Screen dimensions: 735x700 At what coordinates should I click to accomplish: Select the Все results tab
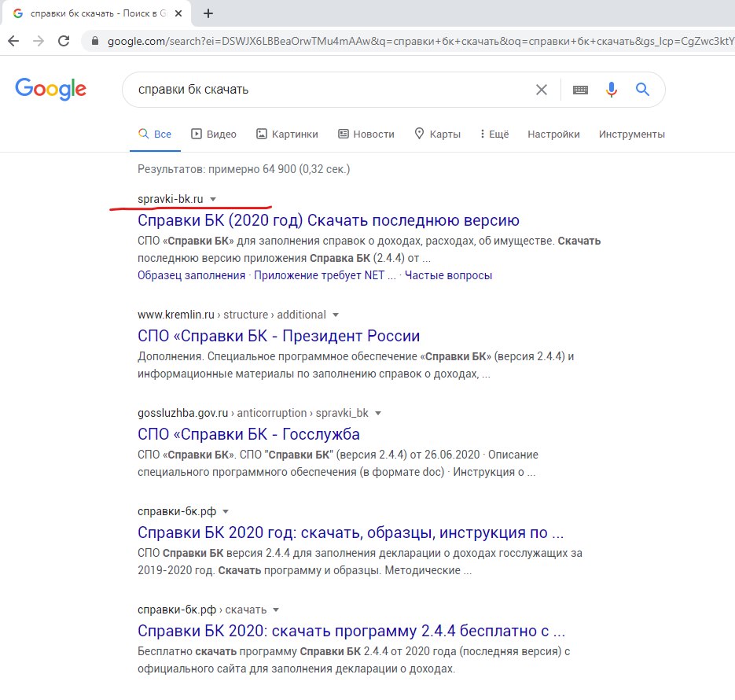(x=155, y=134)
